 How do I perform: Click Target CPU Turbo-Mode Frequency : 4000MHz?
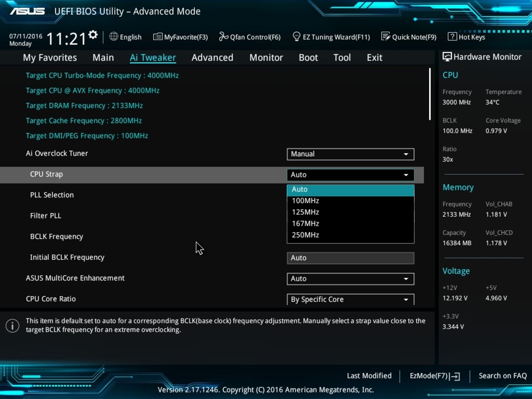102,75
